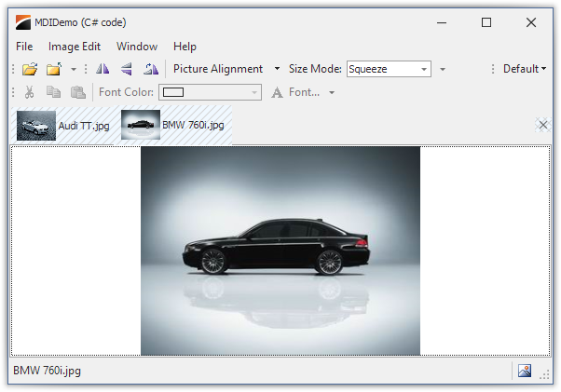
Task: Click the Paste clipboard icon
Action: 78,92
